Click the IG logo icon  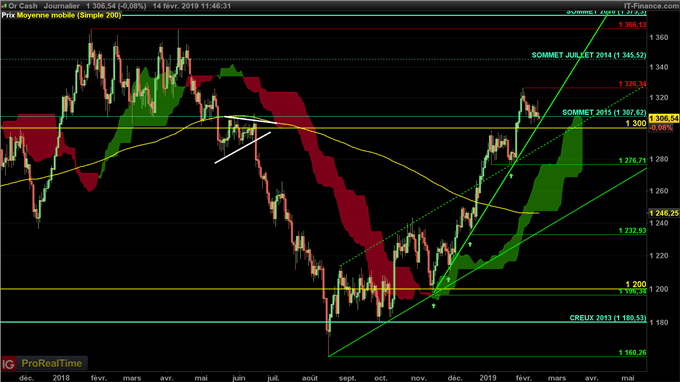9,363
